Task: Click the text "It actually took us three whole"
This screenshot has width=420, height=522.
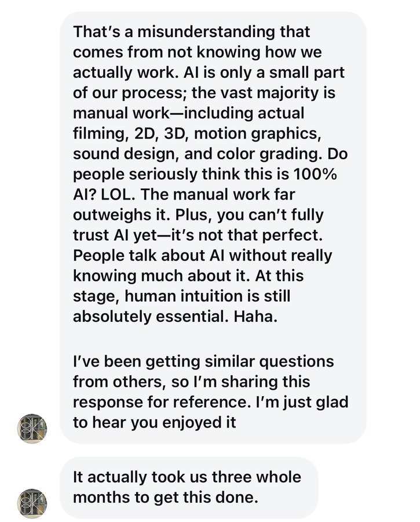Action: click(187, 477)
